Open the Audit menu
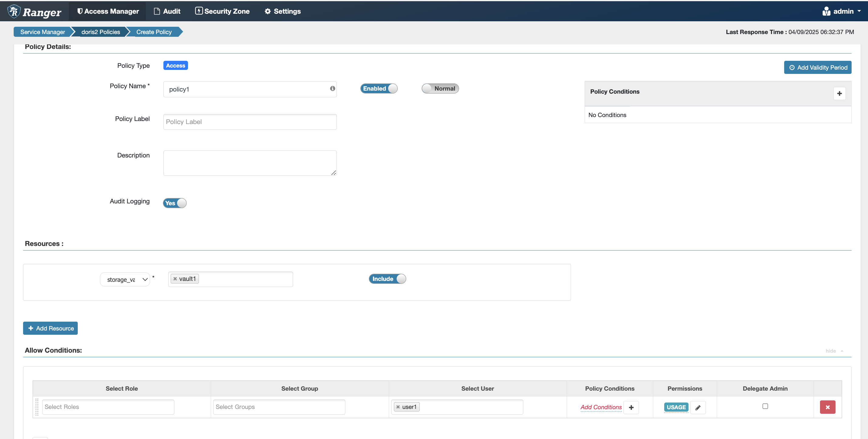The height and width of the screenshot is (439, 868). pyautogui.click(x=167, y=11)
